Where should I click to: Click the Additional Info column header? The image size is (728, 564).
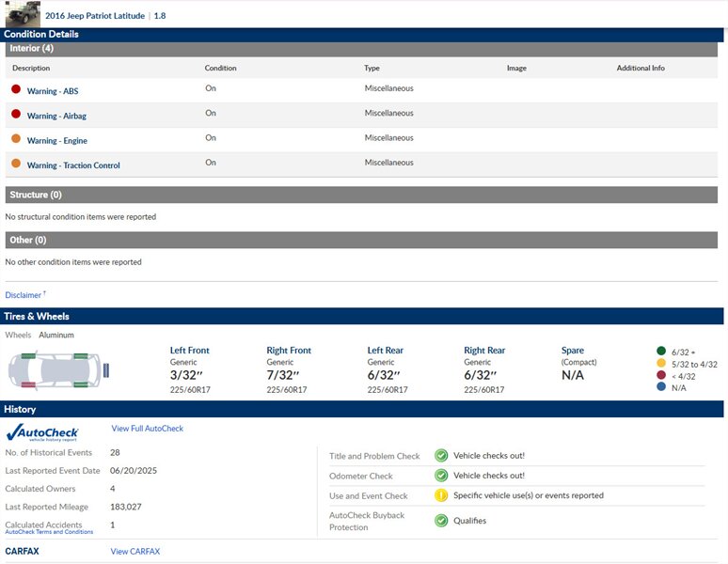(641, 68)
